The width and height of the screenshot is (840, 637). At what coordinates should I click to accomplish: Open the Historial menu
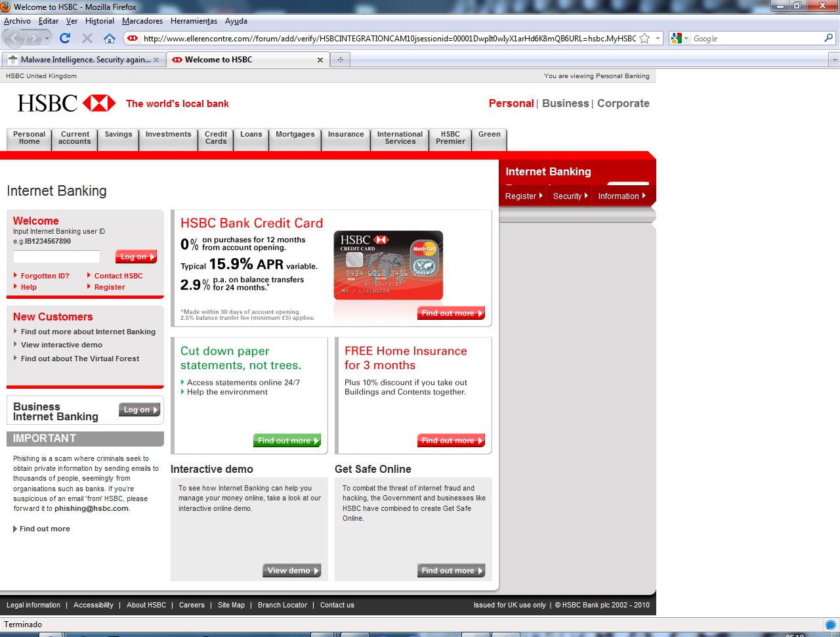click(x=100, y=21)
